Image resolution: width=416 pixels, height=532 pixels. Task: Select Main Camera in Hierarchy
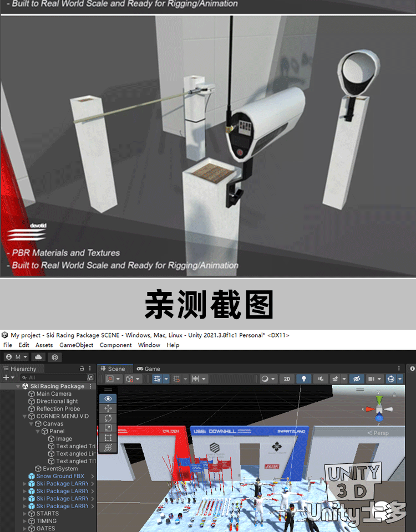[x=54, y=394]
